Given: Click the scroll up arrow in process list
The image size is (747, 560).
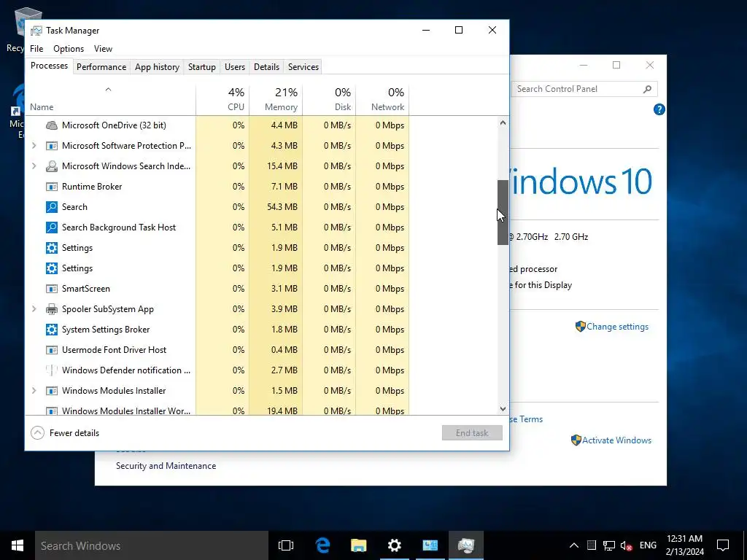Looking at the screenshot, I should (503, 122).
